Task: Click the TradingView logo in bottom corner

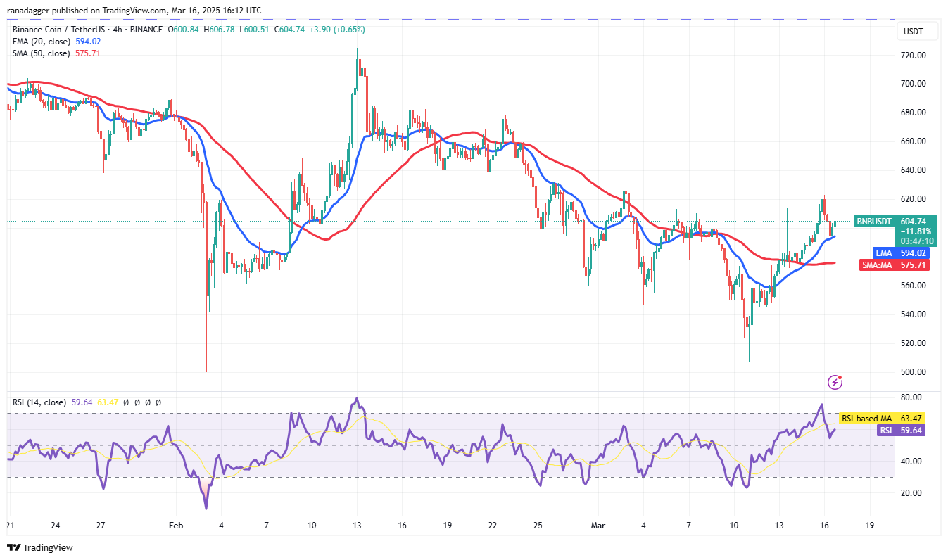Action: click(40, 547)
